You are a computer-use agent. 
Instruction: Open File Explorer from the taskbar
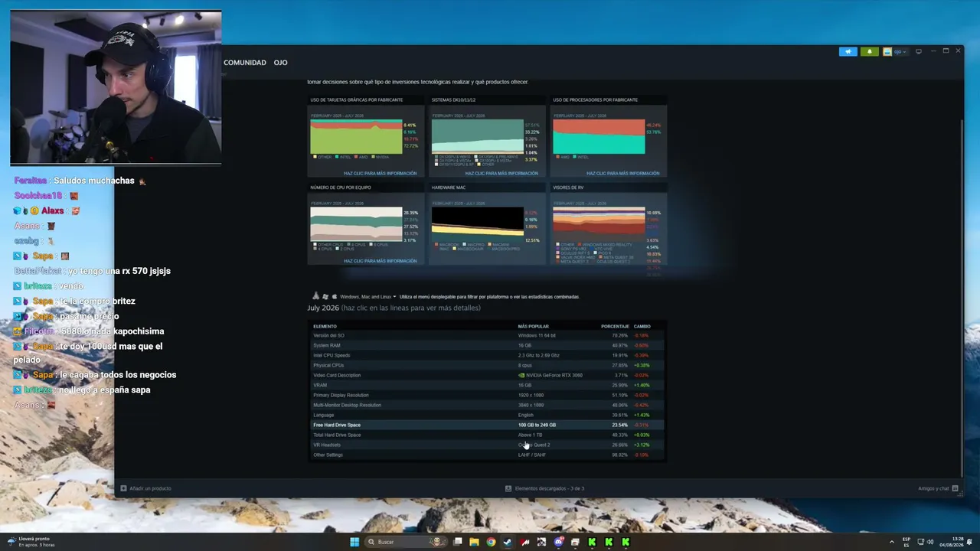(x=475, y=542)
